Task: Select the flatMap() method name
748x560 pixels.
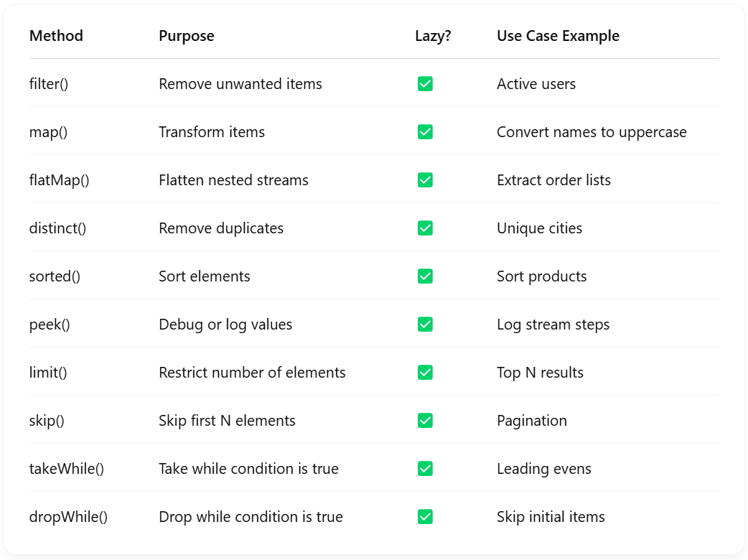Action: (59, 180)
